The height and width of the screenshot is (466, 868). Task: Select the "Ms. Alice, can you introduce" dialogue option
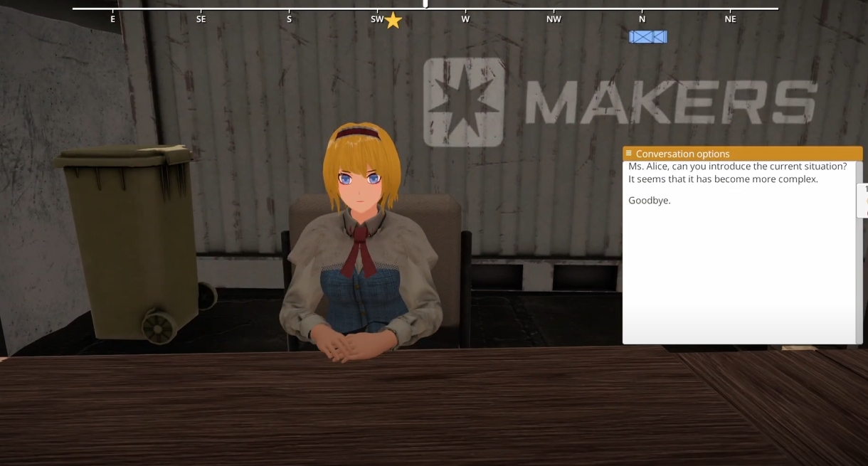coord(738,173)
